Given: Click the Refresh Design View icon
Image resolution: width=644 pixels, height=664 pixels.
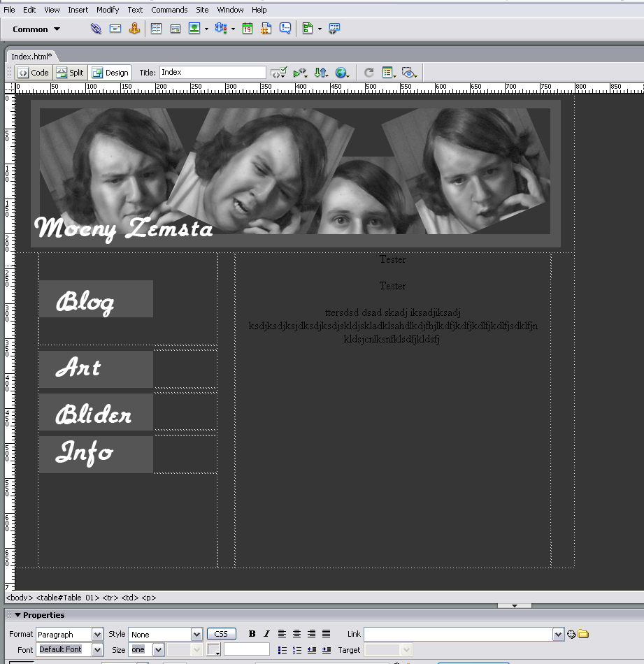Looking at the screenshot, I should click(369, 73).
